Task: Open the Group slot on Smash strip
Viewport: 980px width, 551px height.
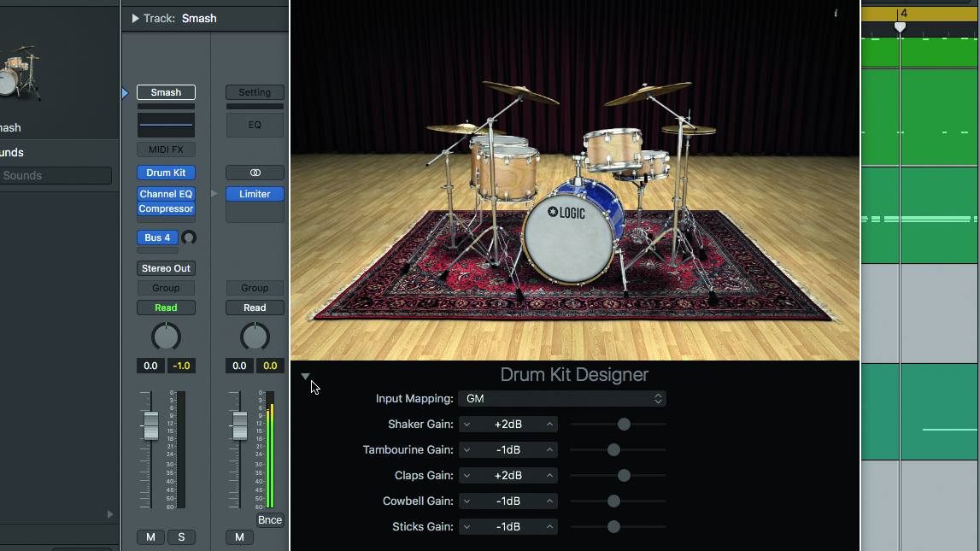Action: pyautogui.click(x=166, y=288)
